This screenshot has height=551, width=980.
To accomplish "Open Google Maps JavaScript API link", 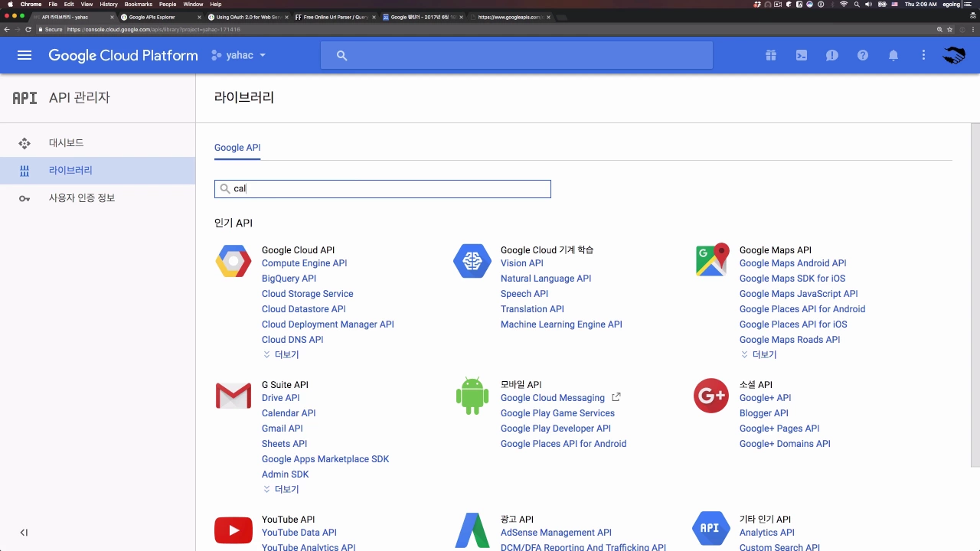I will [799, 294].
